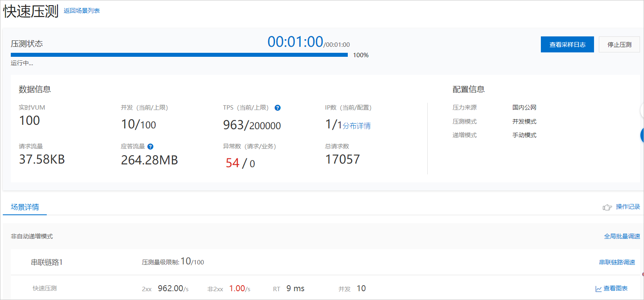This screenshot has height=300, width=644.
Task: Click the TPS help question-mark icon
Action: [277, 108]
